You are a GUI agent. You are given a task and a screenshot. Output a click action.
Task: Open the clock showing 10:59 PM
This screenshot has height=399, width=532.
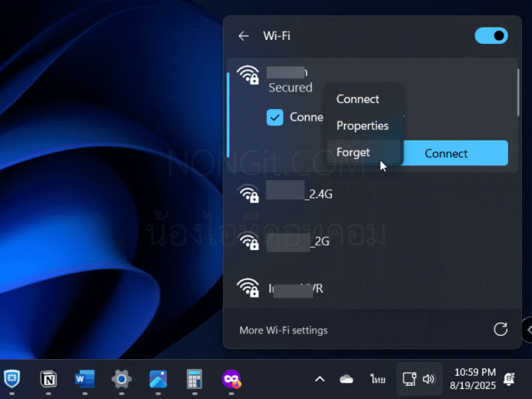pyautogui.click(x=473, y=379)
